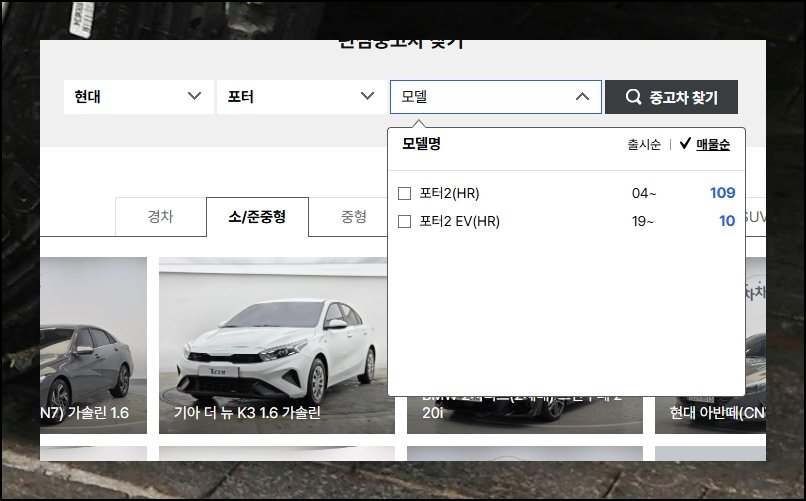Sort models by 매물순
This screenshot has width=806, height=501.
click(x=713, y=144)
